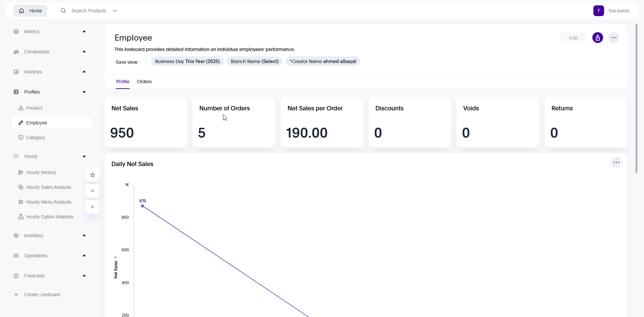The image size is (644, 317).
Task: Click the Operations sidebar icon
Action: (x=16, y=256)
